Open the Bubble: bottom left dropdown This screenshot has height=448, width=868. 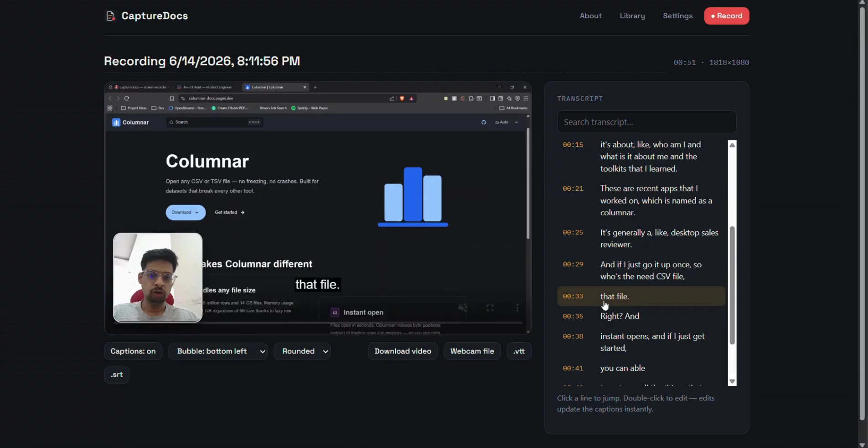click(x=217, y=351)
